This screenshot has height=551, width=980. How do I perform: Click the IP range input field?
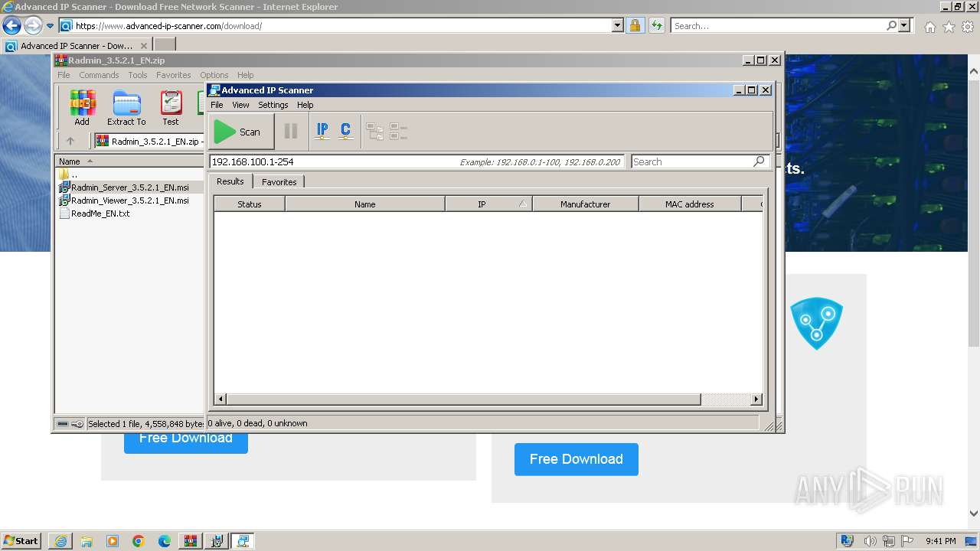tap(416, 161)
